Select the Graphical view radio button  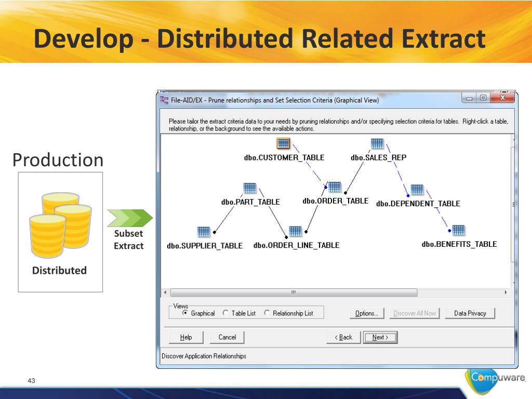(185, 313)
